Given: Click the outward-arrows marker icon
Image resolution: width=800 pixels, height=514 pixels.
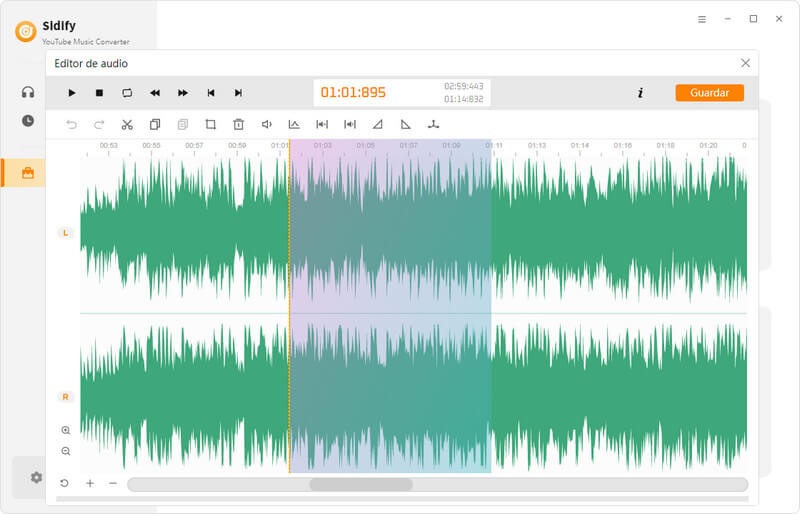Looking at the screenshot, I should point(350,125).
